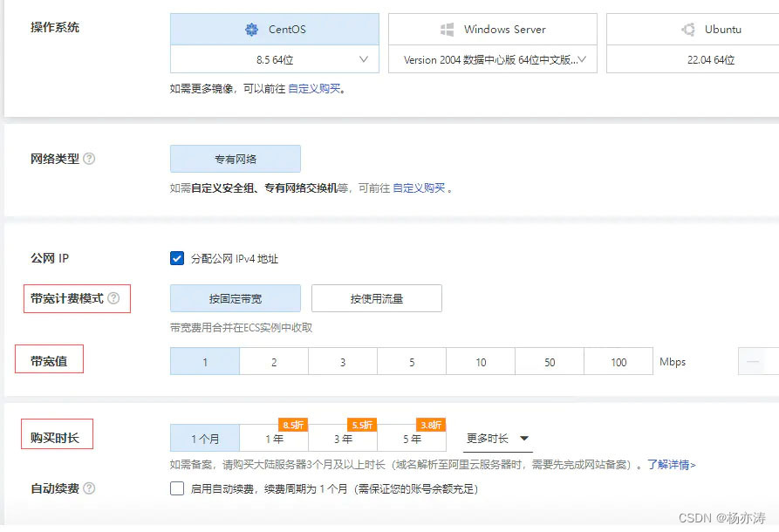Image resolution: width=779 pixels, height=532 pixels.
Task: Click the 8.5折 discount badge
Action: point(294,426)
